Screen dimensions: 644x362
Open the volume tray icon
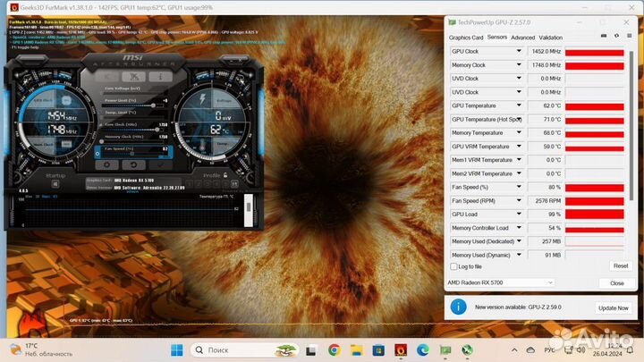point(580,350)
